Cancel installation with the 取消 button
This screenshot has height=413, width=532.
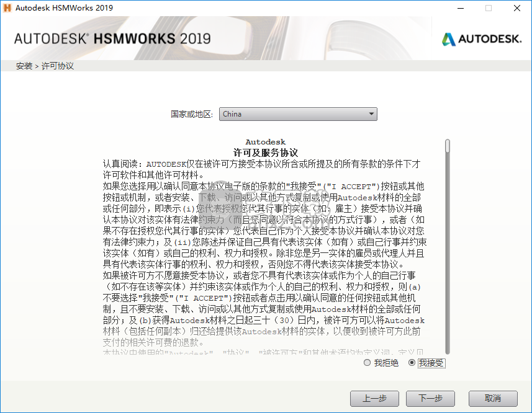point(493,398)
